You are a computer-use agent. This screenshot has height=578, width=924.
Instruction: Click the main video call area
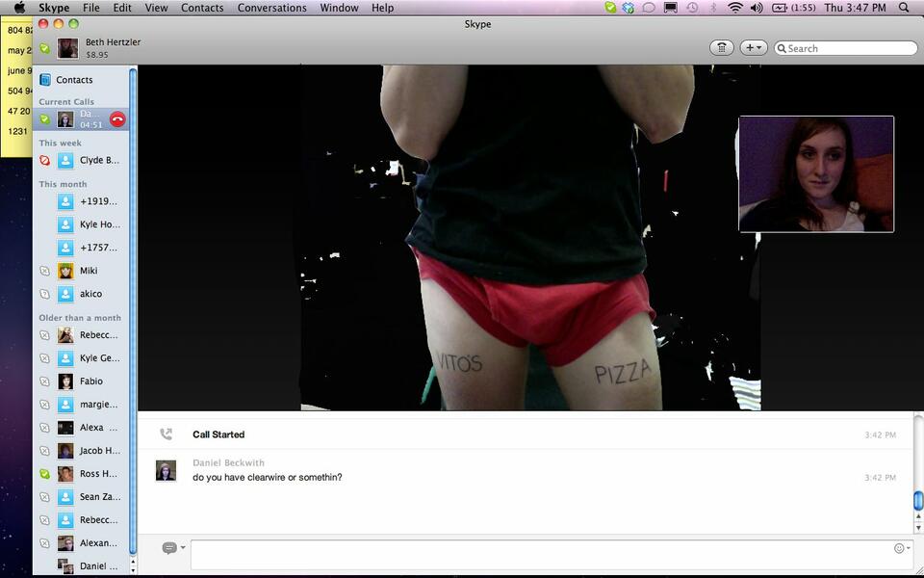(x=530, y=238)
